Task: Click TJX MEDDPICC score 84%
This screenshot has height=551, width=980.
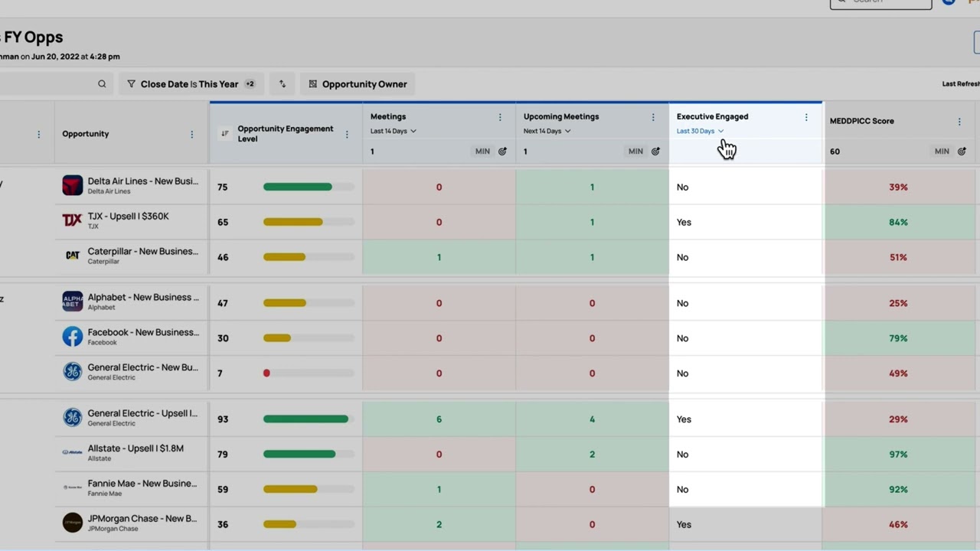Action: (x=898, y=223)
